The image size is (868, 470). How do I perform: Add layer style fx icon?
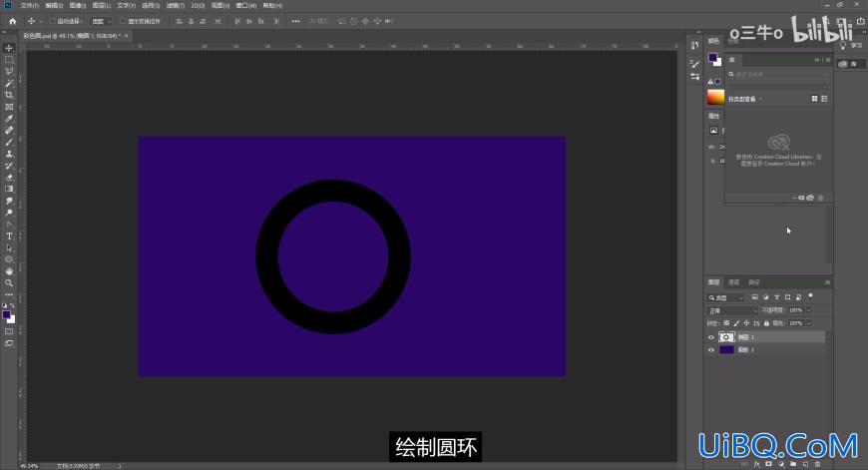tap(756, 464)
